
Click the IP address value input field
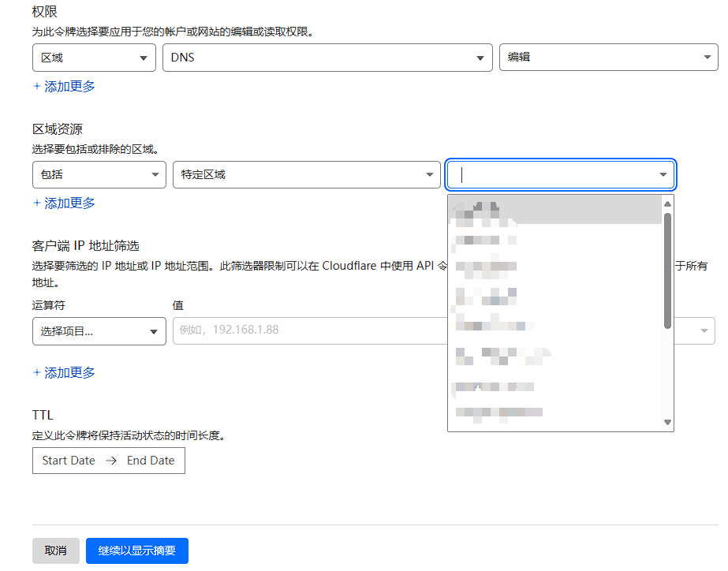[x=309, y=330]
